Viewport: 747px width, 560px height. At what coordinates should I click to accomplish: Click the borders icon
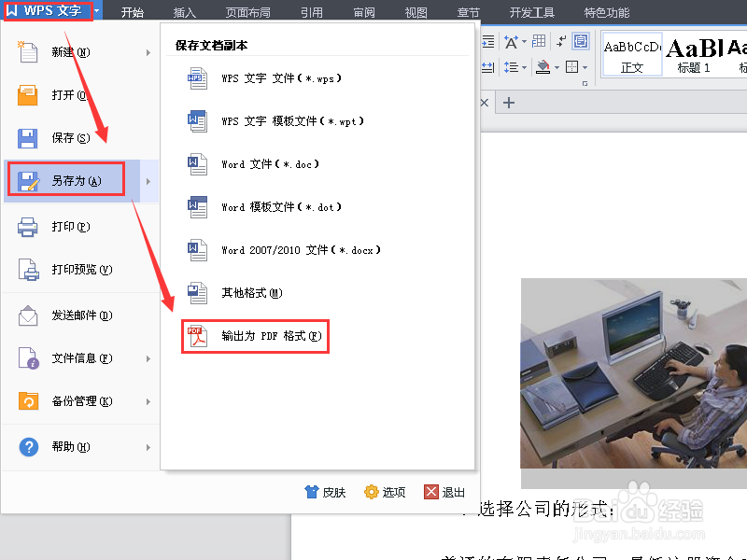[x=571, y=67]
